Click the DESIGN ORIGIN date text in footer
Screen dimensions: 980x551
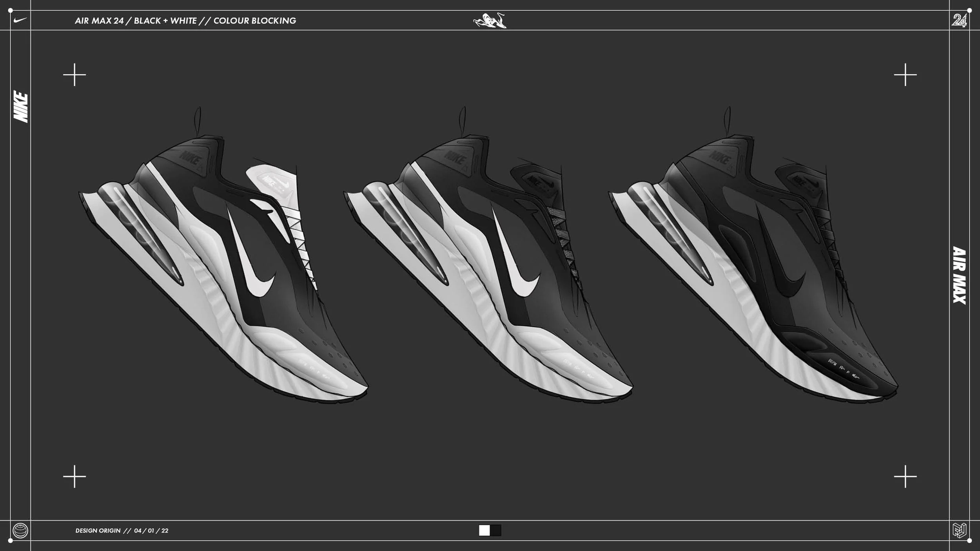[x=122, y=531]
